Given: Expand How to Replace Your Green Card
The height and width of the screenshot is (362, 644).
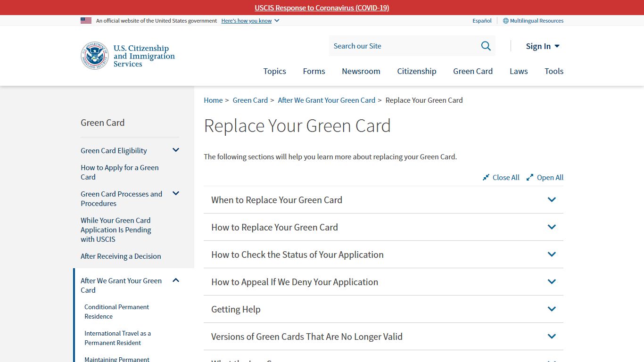Looking at the screenshot, I should (x=383, y=227).
